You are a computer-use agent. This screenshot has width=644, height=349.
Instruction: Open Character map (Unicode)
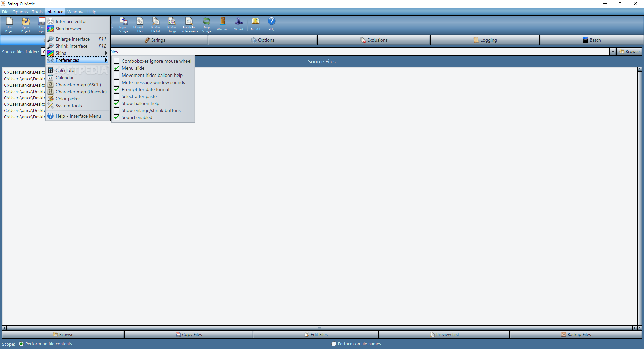(78, 92)
